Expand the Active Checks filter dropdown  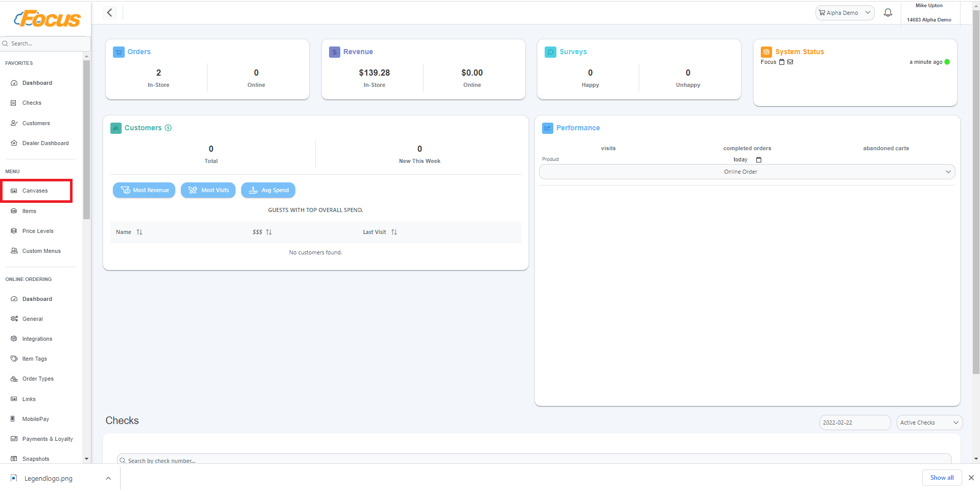click(x=929, y=423)
